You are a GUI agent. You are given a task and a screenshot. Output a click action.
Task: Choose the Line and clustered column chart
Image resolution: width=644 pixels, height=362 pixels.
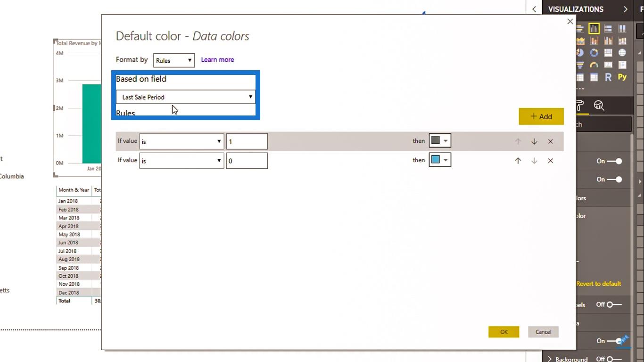pyautogui.click(x=608, y=41)
